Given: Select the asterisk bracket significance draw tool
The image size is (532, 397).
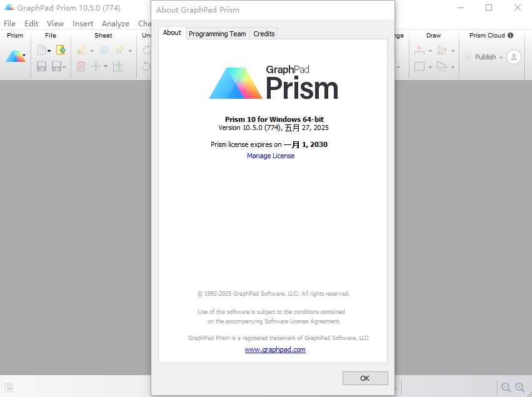Looking at the screenshot, I should point(419,50).
